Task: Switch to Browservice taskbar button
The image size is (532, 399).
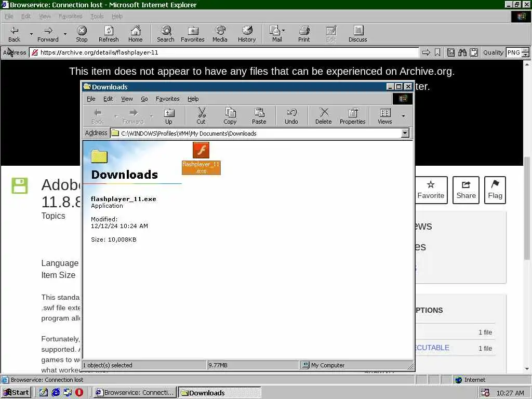Action: tap(135, 393)
